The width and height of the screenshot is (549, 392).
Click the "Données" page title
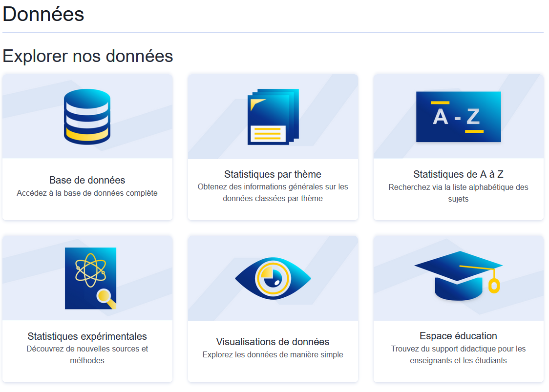click(x=43, y=14)
